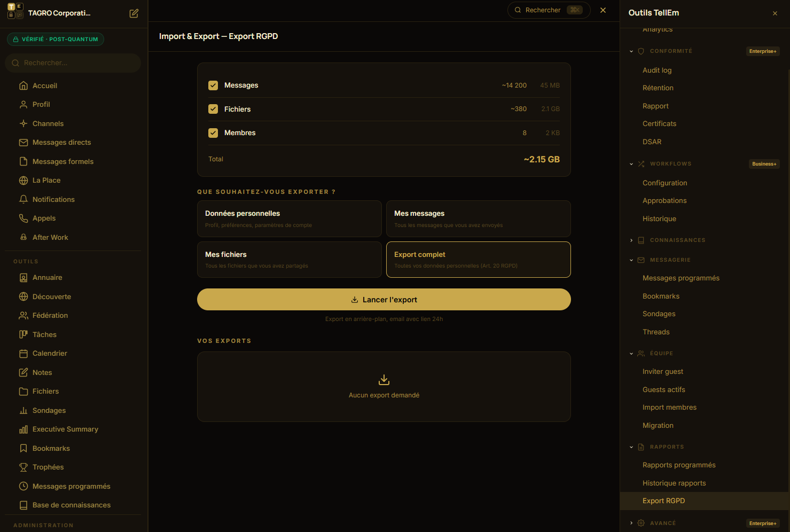Click the Bookmarks ribbon icon in sidebar
The height and width of the screenshot is (532, 790).
tap(24, 448)
